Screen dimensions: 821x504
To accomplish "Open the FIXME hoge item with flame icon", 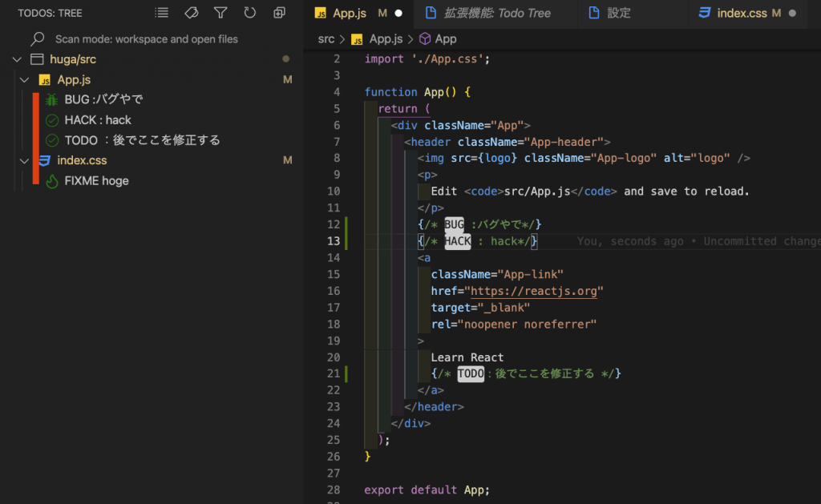I will coord(96,181).
